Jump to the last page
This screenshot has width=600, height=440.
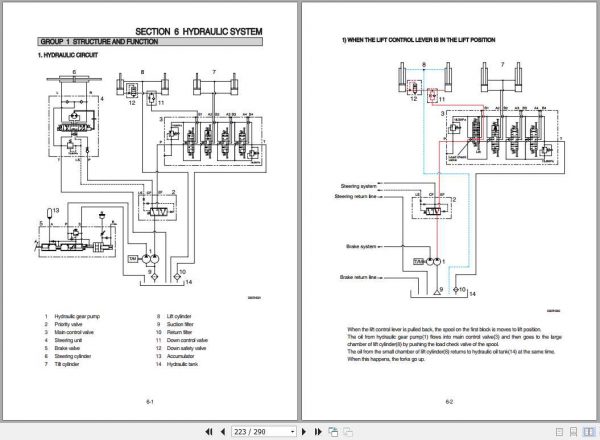pos(318,432)
